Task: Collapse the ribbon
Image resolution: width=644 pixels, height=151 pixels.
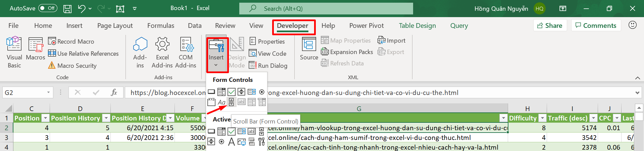Action: coord(638,78)
